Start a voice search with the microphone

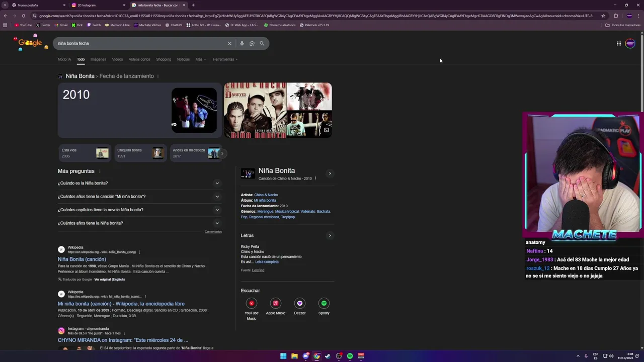point(242,43)
